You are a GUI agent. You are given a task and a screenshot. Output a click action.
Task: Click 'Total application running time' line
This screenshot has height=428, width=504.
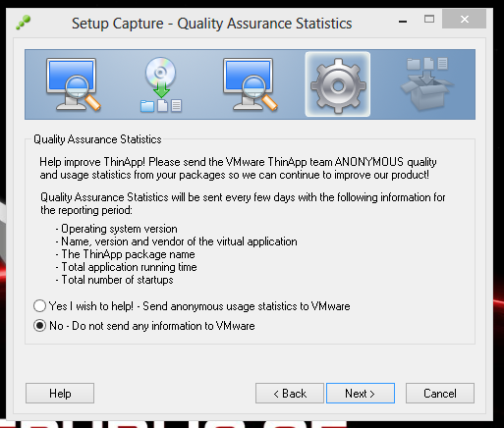click(126, 267)
